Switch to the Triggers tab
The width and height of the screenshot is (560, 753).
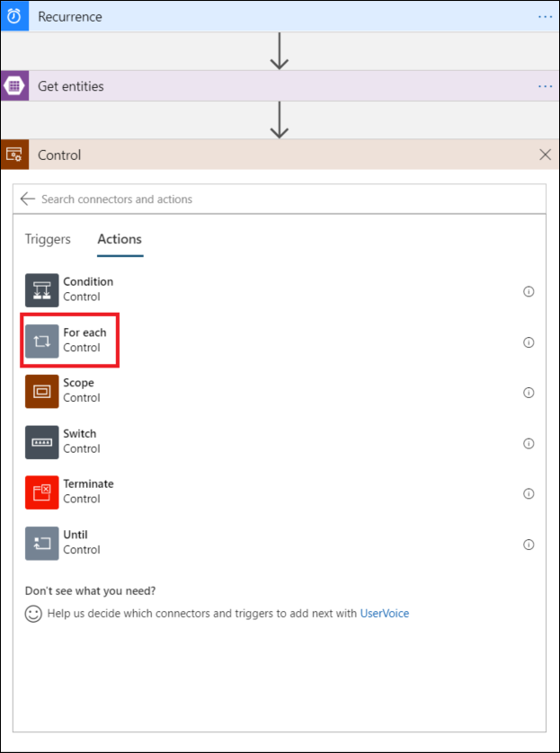pyautogui.click(x=48, y=239)
